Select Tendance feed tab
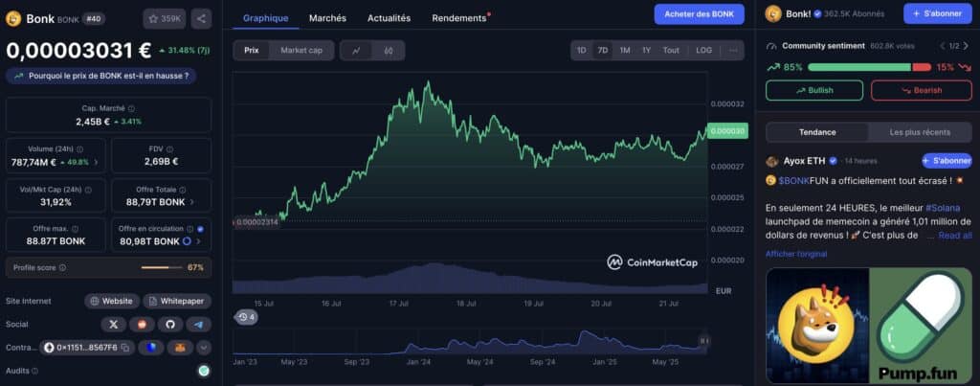The width and height of the screenshot is (980, 386). (x=817, y=132)
